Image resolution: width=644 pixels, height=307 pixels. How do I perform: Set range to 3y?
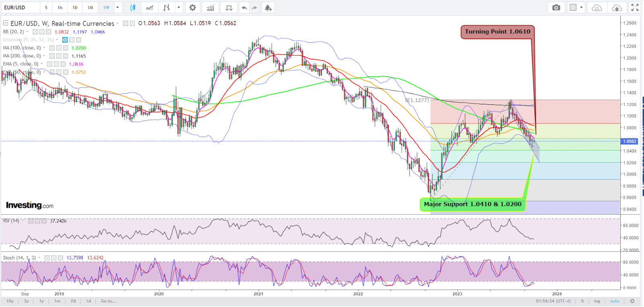pos(26,301)
